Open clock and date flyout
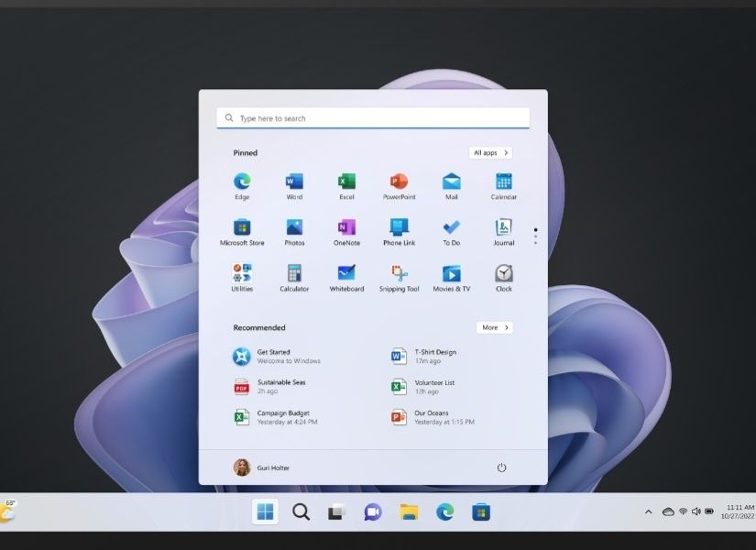 coord(738,511)
